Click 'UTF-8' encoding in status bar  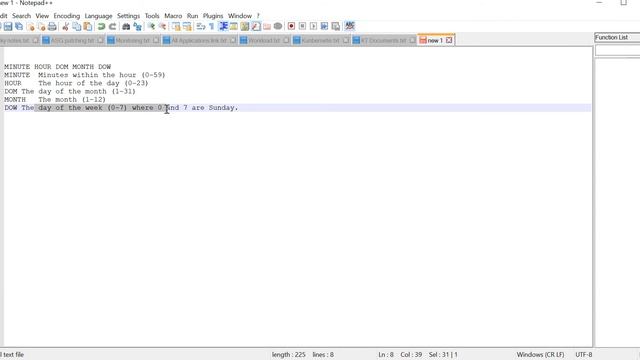click(584, 355)
